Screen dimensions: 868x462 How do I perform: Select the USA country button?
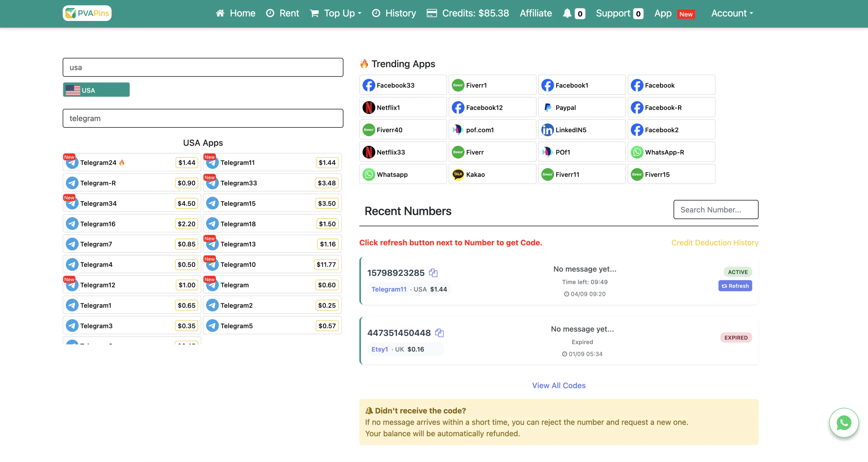click(96, 90)
